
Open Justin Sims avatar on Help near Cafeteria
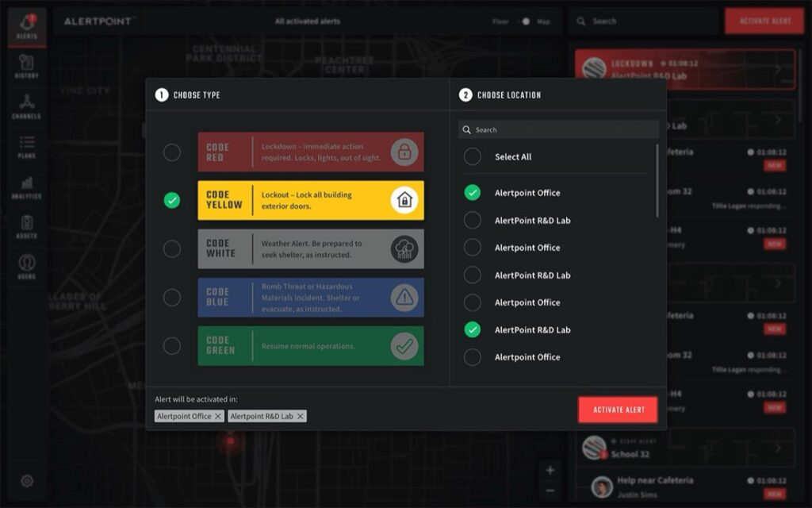[x=602, y=487]
